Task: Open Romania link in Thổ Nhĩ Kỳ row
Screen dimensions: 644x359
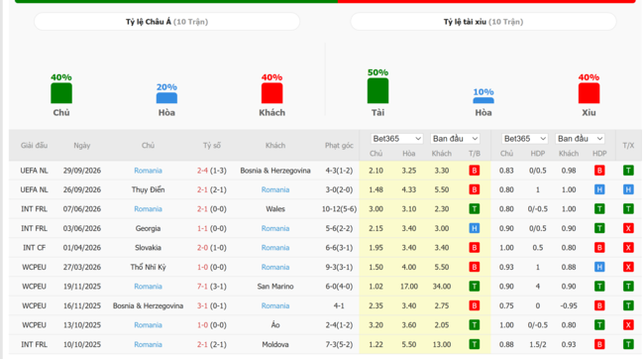Action: click(275, 267)
